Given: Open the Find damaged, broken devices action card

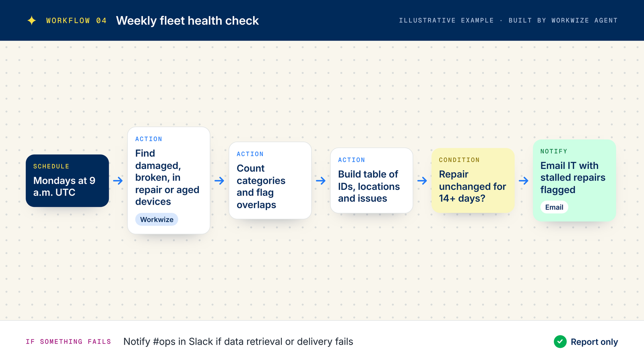Looking at the screenshot, I should click(169, 180).
